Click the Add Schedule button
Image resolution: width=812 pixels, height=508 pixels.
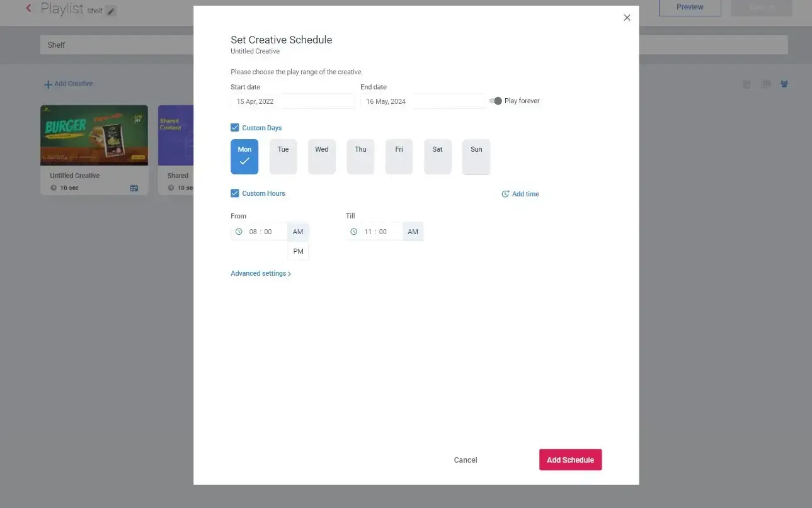point(569,460)
